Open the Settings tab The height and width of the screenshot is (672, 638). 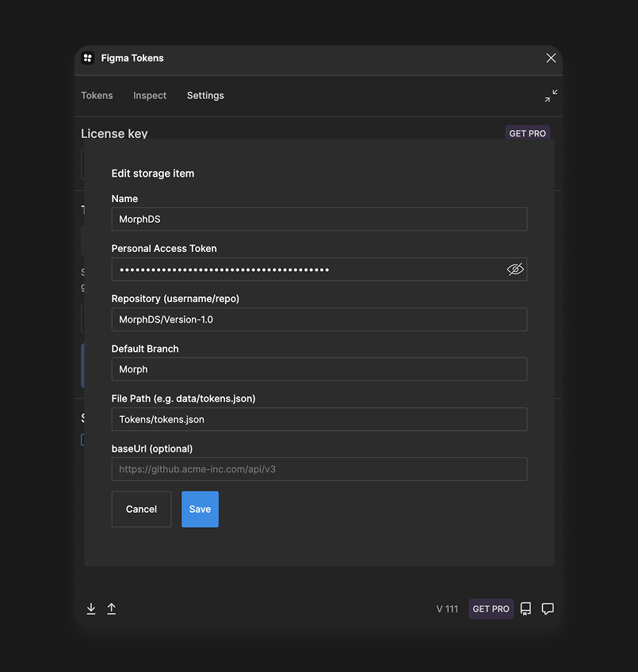(205, 96)
